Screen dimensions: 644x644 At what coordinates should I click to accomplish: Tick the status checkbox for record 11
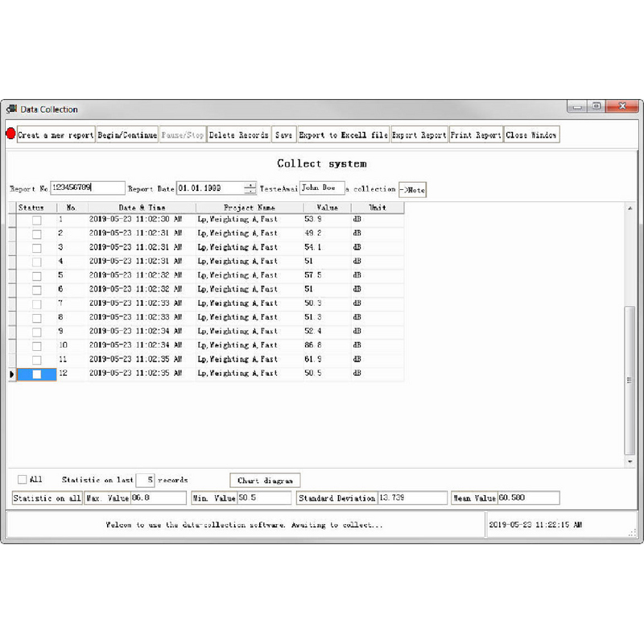(x=36, y=360)
